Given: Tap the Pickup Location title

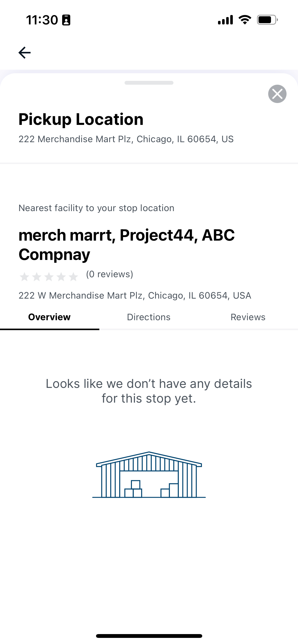Looking at the screenshot, I should [81, 119].
